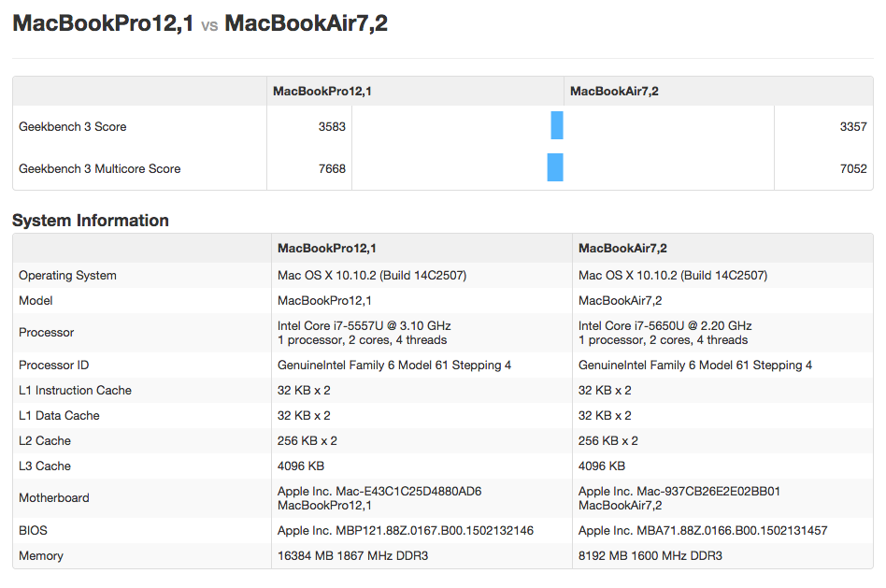Click the L1 Data Cache label
Viewport: 886px width, 588px height.
(x=59, y=416)
